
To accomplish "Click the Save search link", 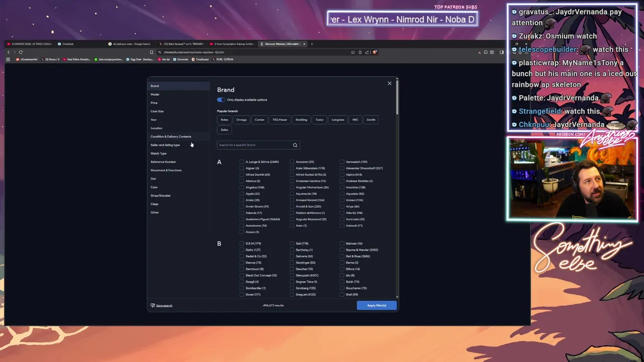I will [164, 306].
